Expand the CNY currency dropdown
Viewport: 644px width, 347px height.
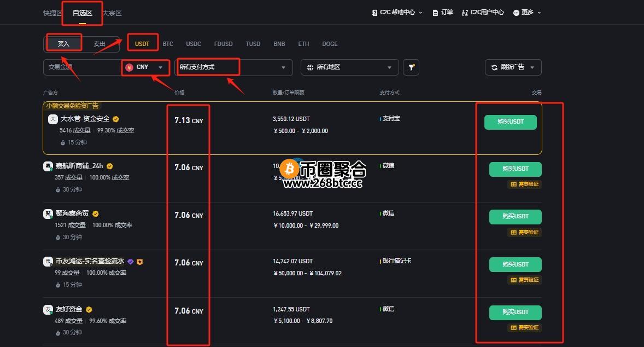tap(160, 67)
